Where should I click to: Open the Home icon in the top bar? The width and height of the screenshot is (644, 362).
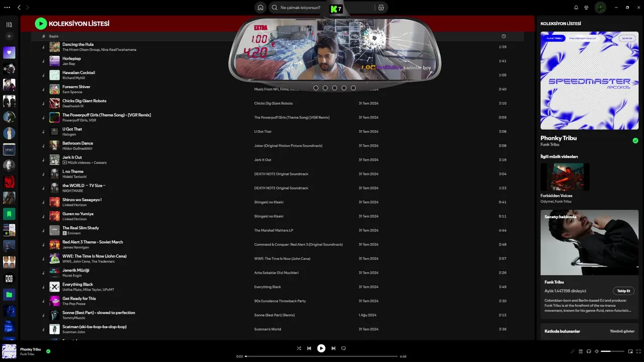tap(260, 8)
